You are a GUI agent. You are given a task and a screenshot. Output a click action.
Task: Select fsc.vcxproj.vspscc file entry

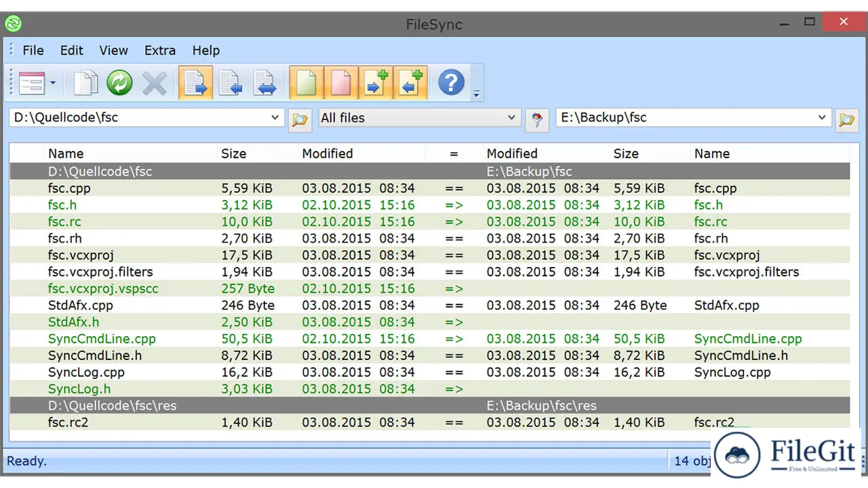pos(103,288)
